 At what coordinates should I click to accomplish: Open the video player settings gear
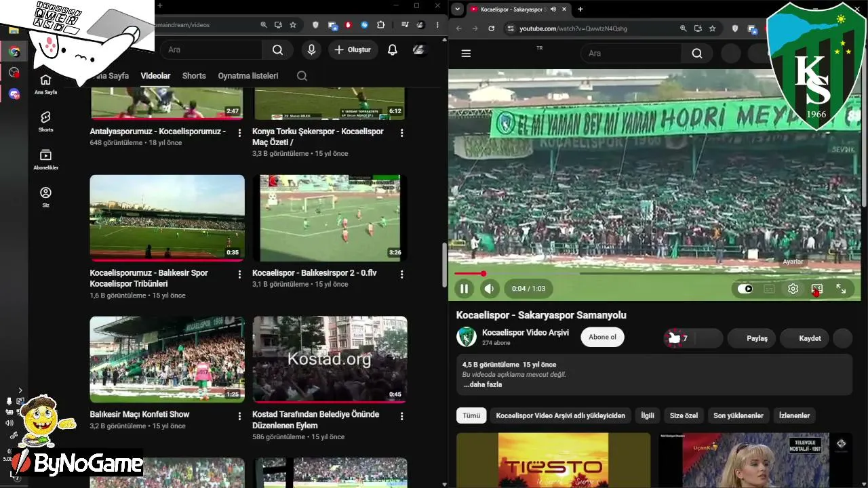pyautogui.click(x=793, y=289)
